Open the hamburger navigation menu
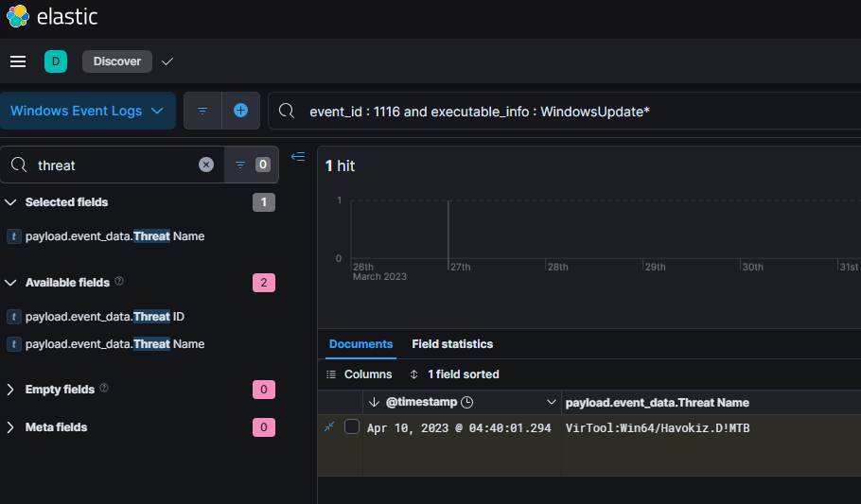Screen dimensions: 861x504 18,61
